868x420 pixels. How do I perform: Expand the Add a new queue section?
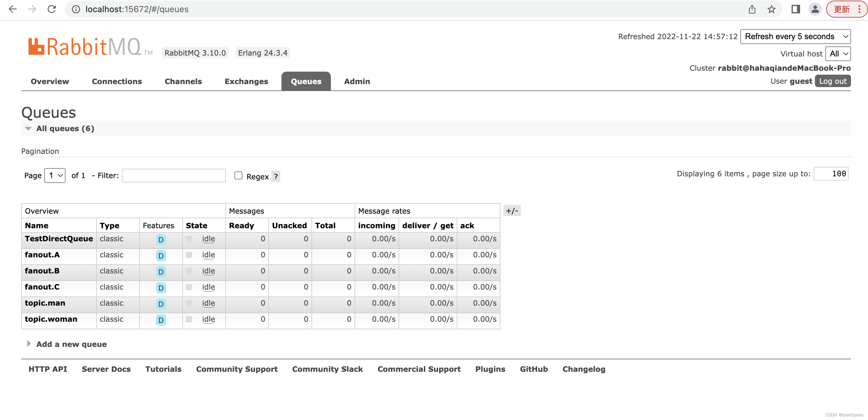point(71,344)
